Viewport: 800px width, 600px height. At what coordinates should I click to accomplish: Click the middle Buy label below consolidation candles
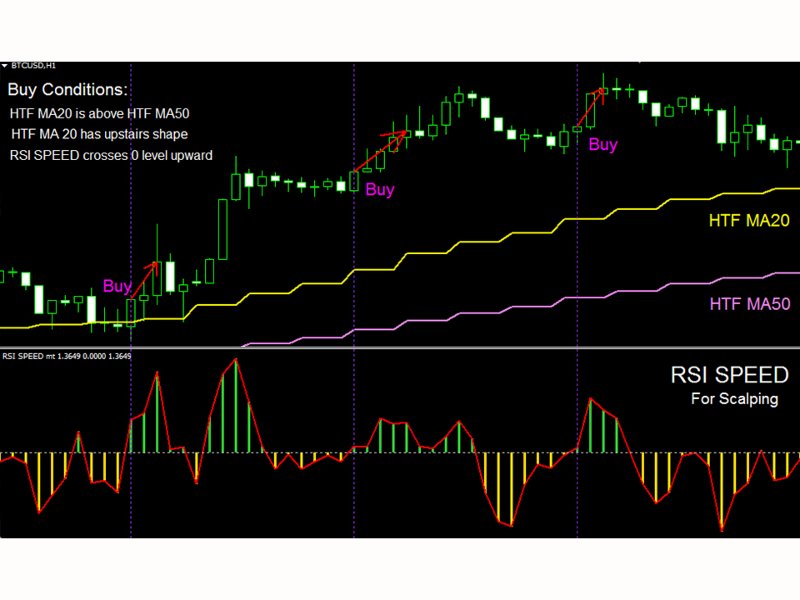380,190
